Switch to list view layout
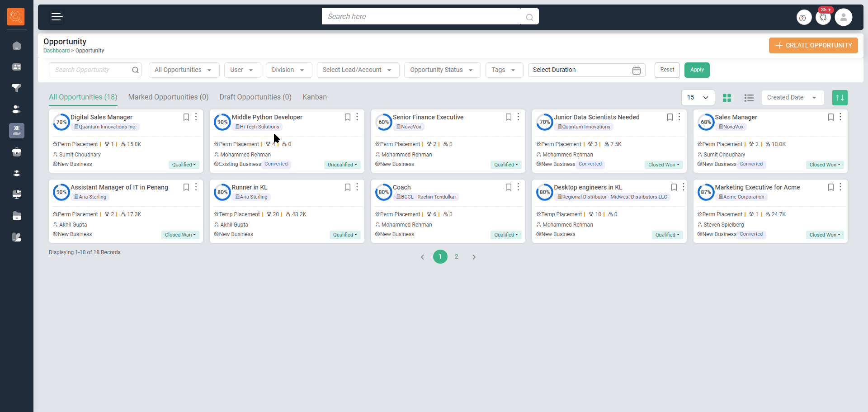This screenshot has width=868, height=412. click(x=749, y=98)
